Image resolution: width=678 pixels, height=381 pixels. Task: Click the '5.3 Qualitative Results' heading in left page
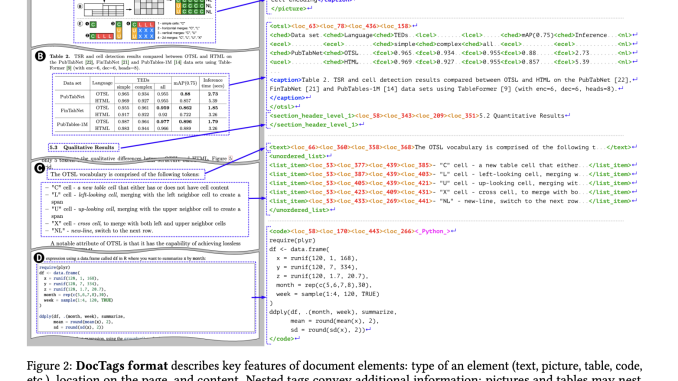(x=83, y=147)
